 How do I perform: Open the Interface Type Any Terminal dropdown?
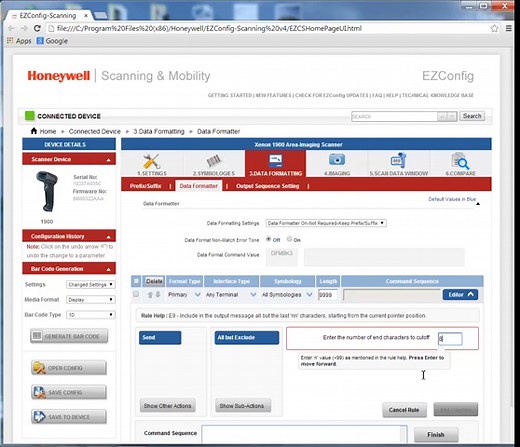231,294
